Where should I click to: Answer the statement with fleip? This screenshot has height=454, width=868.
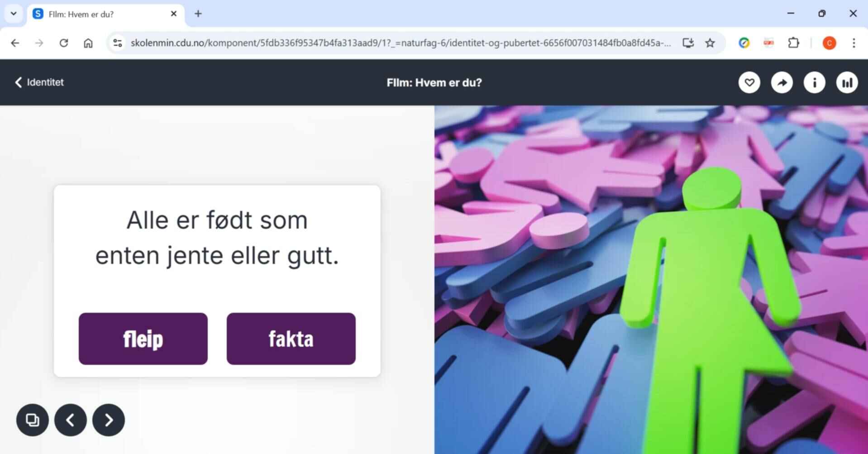pos(143,339)
